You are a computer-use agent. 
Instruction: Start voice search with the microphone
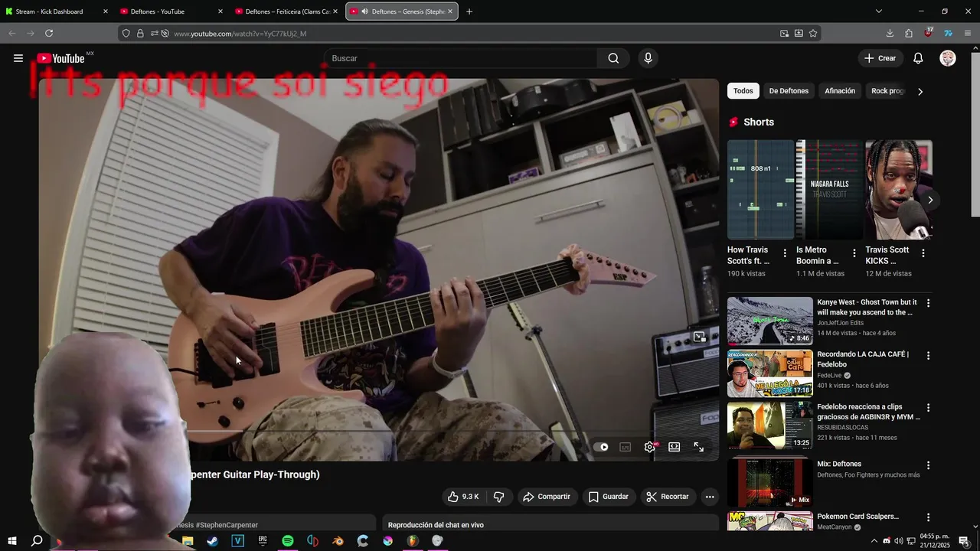point(648,58)
